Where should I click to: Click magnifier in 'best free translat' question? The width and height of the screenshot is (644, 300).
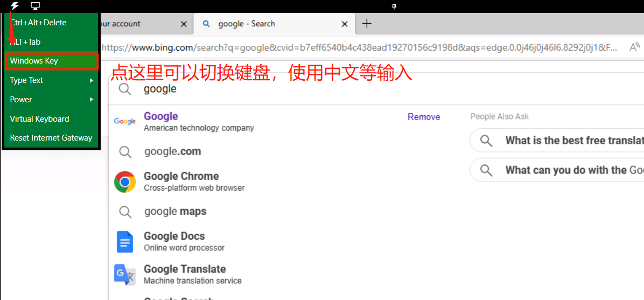[486, 141]
